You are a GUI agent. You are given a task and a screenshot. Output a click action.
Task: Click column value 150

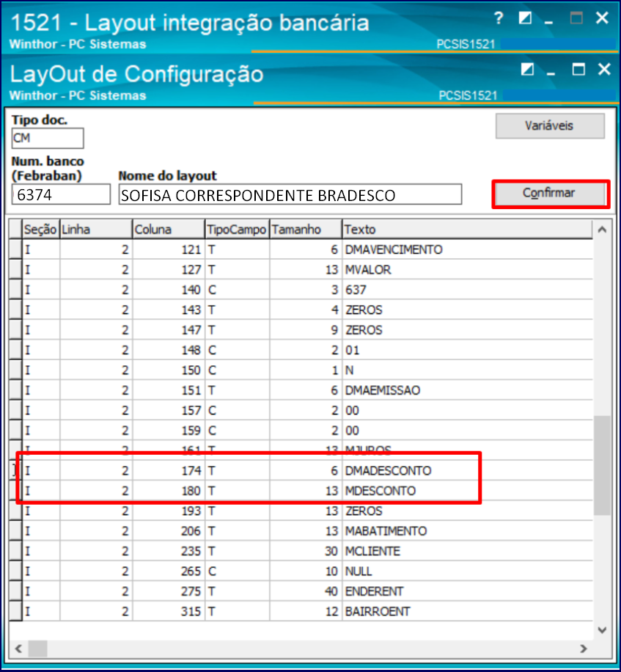[x=169, y=370]
